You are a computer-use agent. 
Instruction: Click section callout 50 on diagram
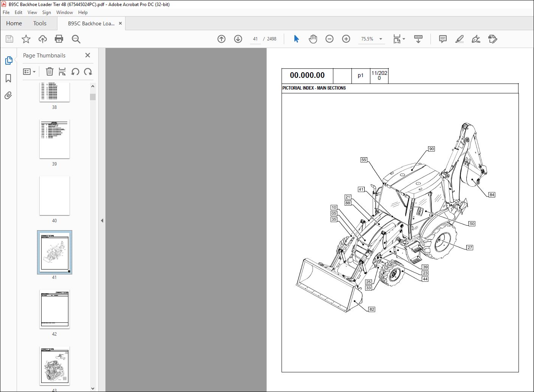click(x=472, y=224)
